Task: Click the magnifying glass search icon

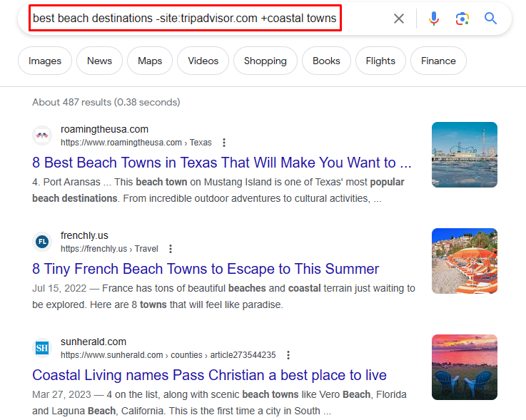Action: (x=490, y=19)
